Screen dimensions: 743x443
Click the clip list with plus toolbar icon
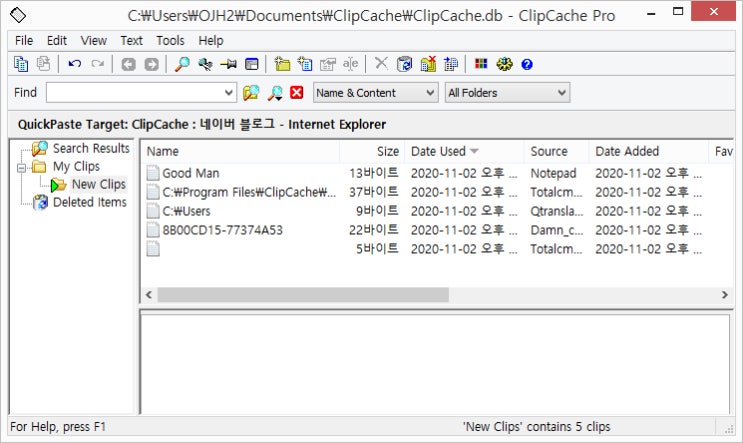(451, 64)
